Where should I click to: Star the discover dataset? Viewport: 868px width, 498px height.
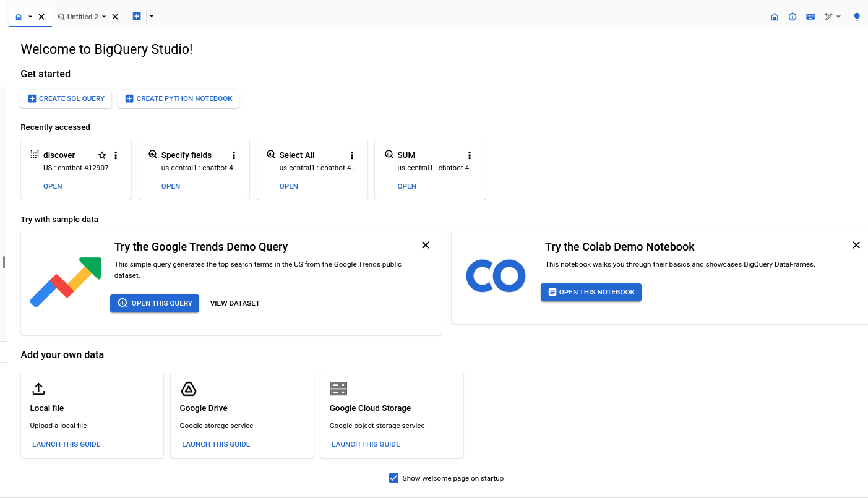point(102,155)
